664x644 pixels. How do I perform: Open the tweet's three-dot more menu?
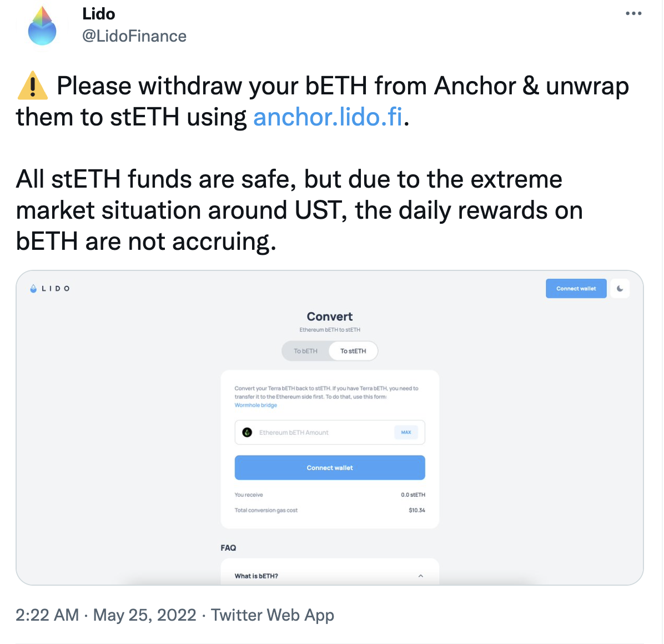633,13
